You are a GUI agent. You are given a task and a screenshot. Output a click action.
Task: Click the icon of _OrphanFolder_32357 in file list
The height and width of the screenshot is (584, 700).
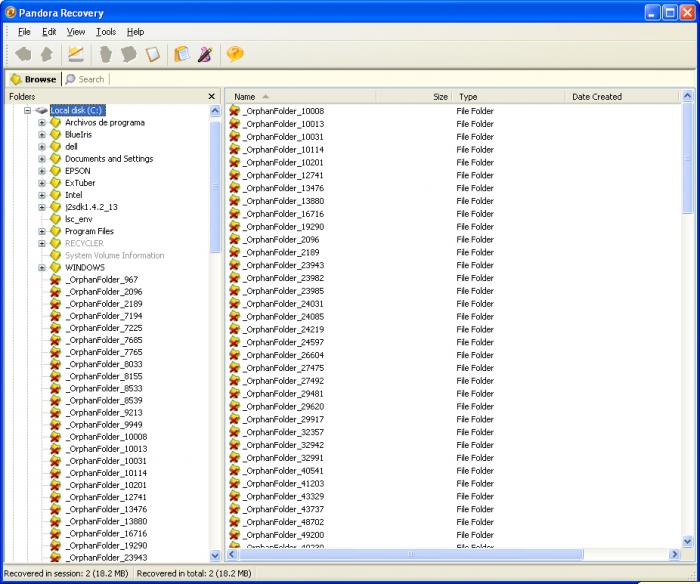(234, 432)
